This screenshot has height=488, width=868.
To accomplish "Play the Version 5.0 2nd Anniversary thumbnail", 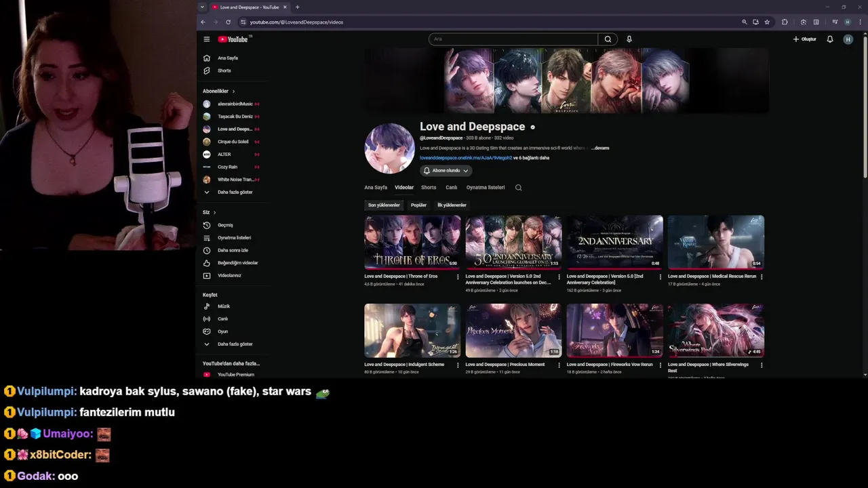I will point(513,242).
